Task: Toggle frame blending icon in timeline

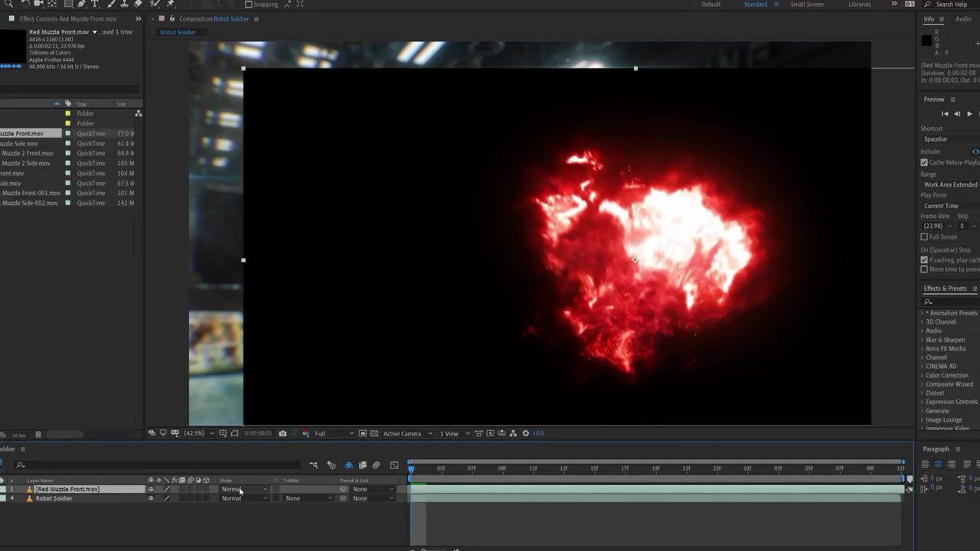Action: pos(363,465)
